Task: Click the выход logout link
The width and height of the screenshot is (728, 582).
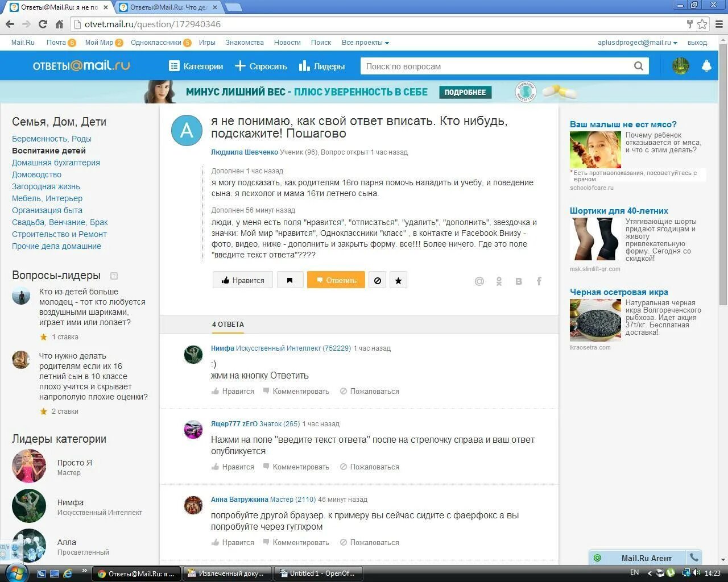Action: tap(697, 43)
